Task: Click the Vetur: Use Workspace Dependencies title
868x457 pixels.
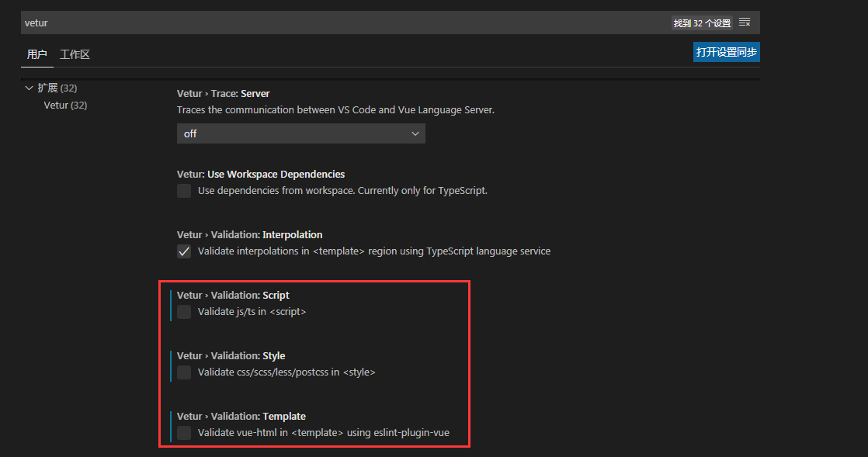Action: (261, 175)
